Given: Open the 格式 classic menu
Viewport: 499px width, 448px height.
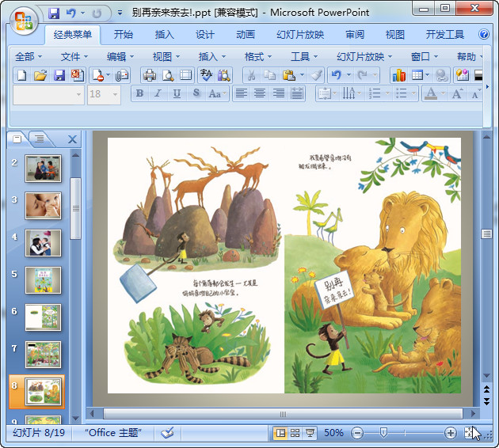Looking at the screenshot, I should 257,57.
